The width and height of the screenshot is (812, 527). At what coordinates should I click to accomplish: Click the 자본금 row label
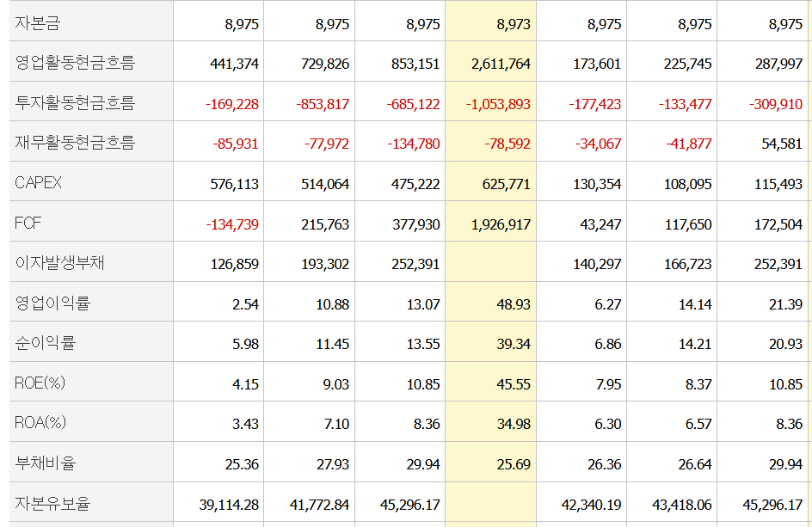click(x=38, y=23)
